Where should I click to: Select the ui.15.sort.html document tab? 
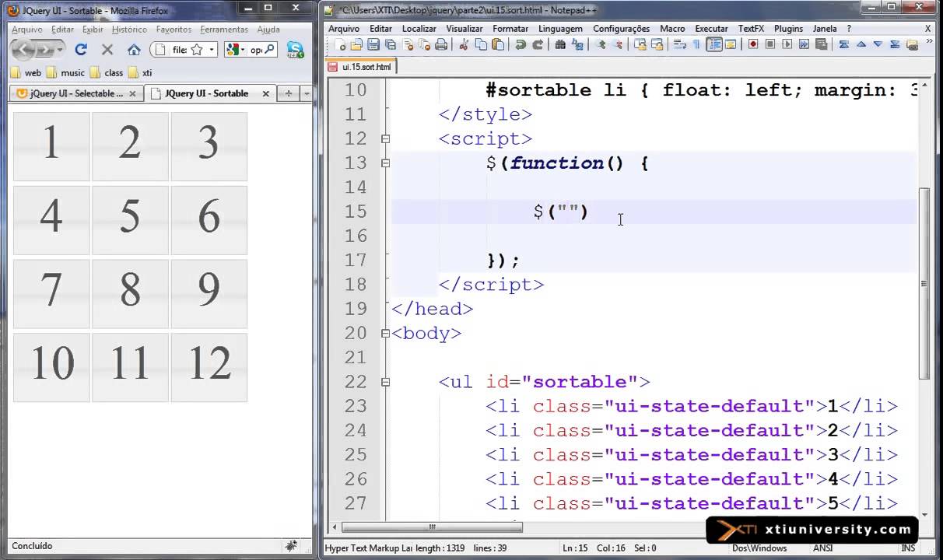coord(360,67)
